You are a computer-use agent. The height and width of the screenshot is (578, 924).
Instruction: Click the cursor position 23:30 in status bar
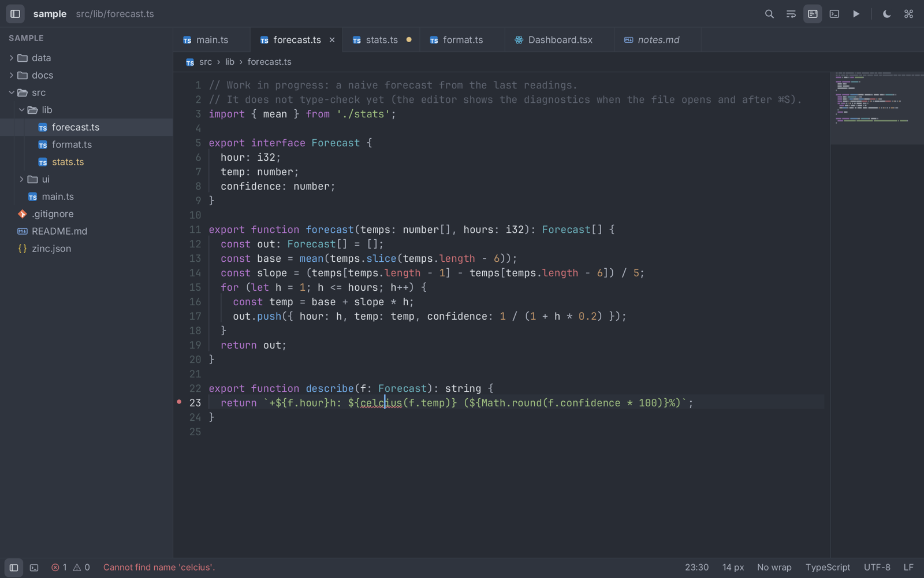point(697,568)
